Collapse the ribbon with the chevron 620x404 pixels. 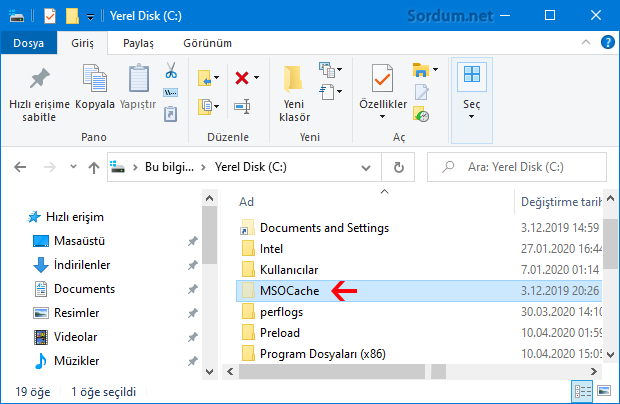click(586, 42)
